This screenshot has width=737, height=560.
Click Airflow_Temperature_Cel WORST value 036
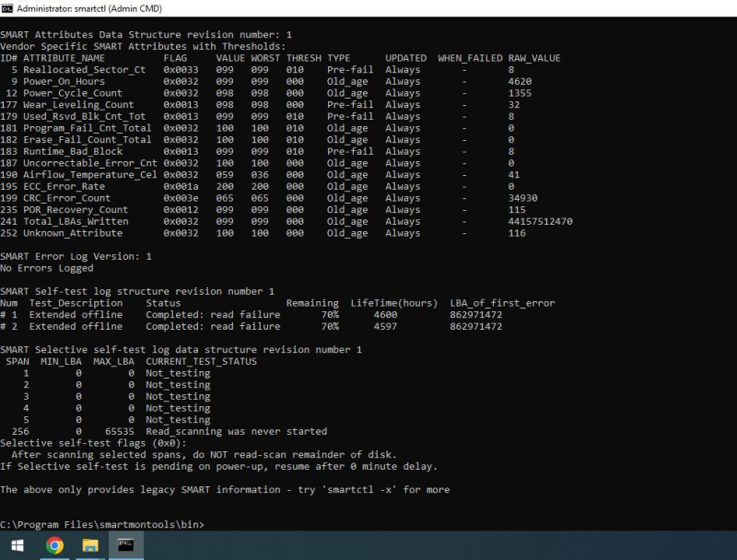[260, 175]
